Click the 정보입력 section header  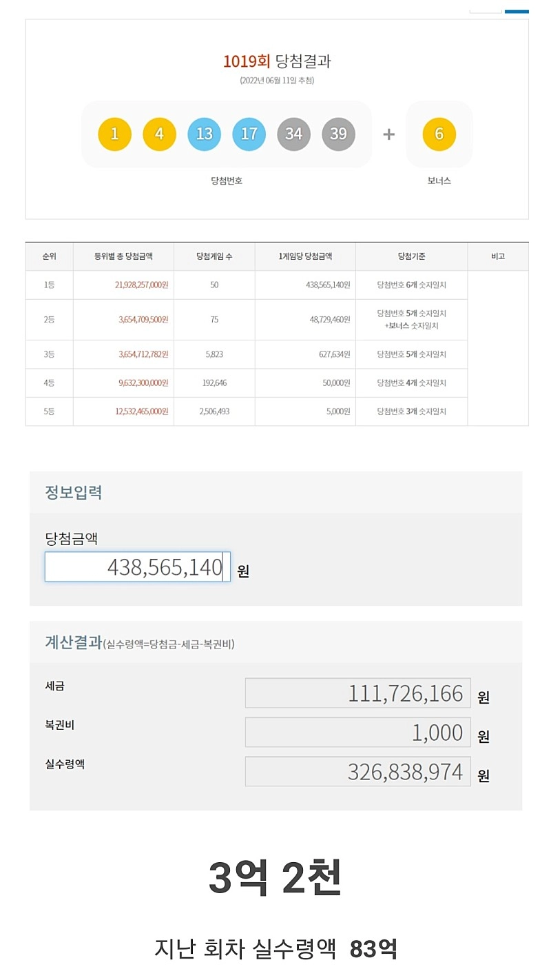coord(73,493)
